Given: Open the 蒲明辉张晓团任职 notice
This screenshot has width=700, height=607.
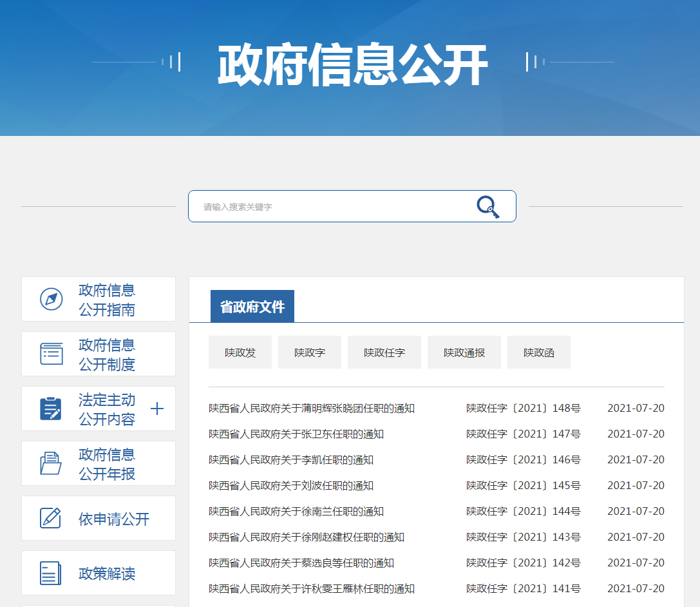Looking at the screenshot, I should coord(312,409).
